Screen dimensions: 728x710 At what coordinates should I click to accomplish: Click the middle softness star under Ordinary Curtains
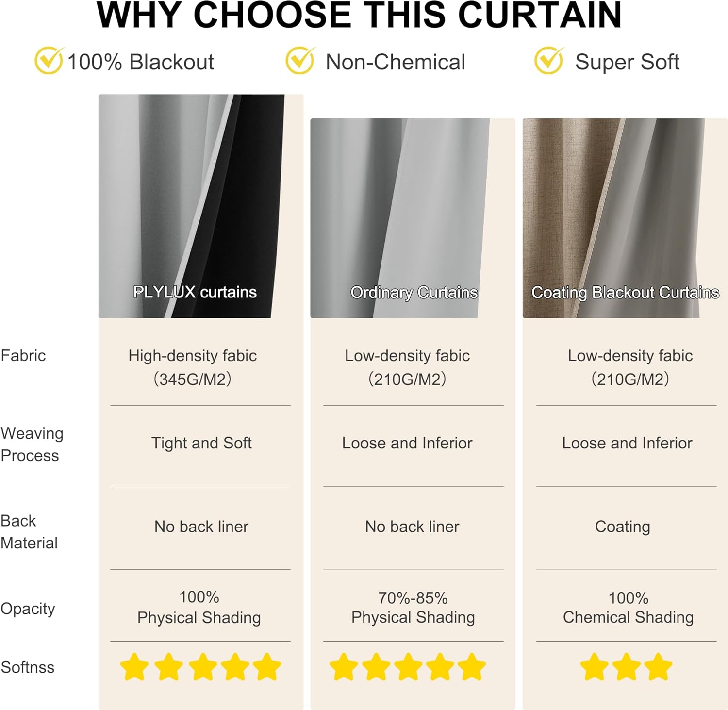click(x=408, y=667)
